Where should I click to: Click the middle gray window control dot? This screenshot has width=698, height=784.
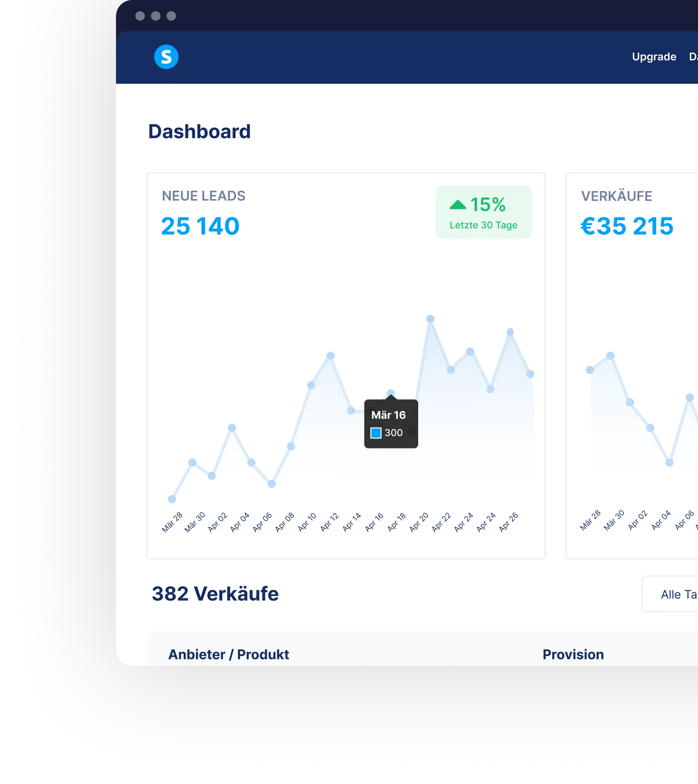[155, 16]
